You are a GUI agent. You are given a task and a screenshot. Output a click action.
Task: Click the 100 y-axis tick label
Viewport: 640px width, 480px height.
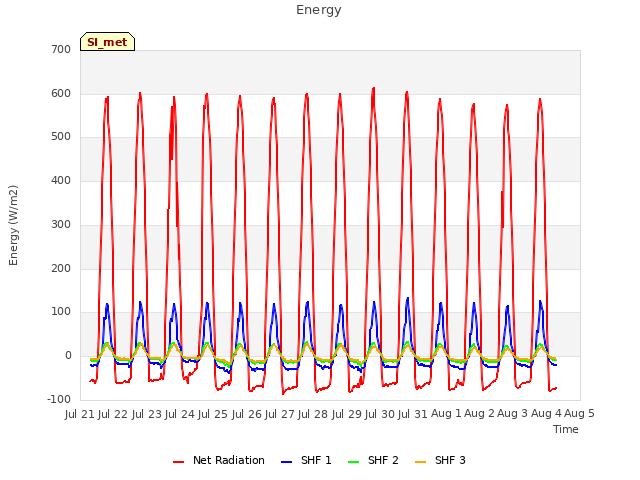coord(61,312)
